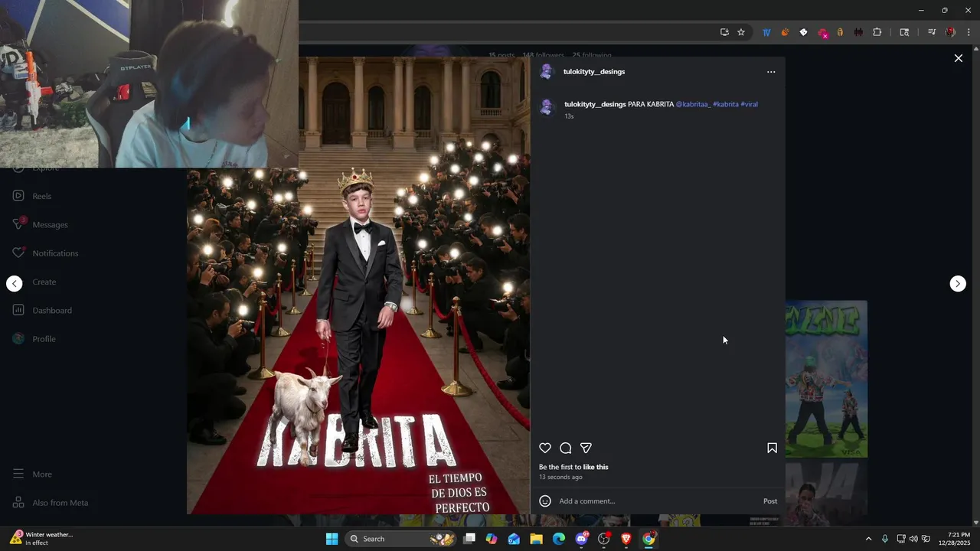Open the post's three-dot options menu

pos(771,72)
